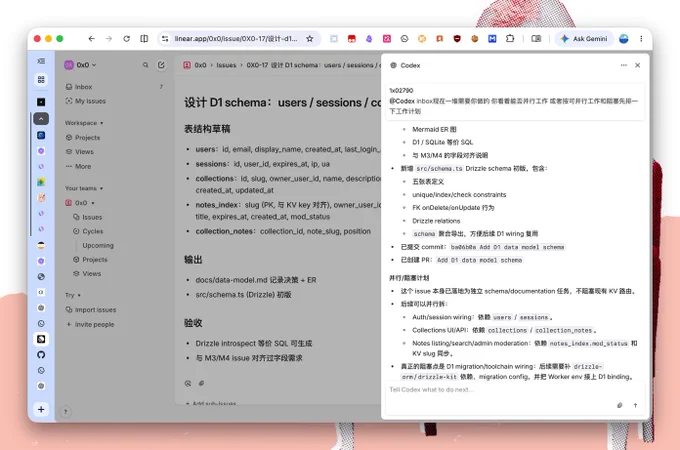Click the pink extension icon in toolbar
680x450 pixels.
coord(387,39)
